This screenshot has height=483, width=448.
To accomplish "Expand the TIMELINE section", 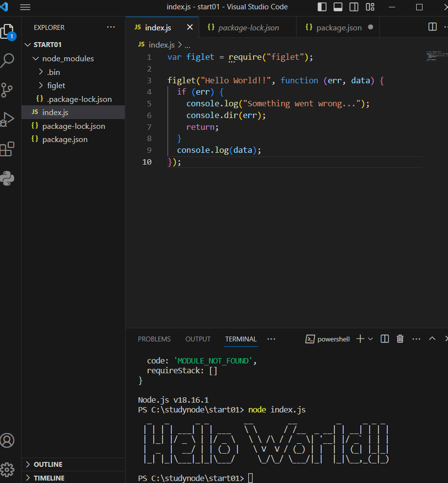I will (x=73, y=478).
